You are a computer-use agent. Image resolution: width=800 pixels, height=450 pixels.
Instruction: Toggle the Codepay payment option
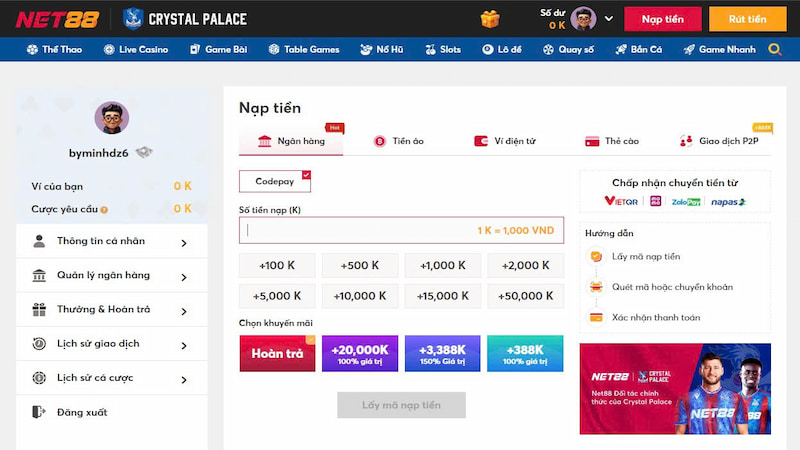tap(275, 182)
